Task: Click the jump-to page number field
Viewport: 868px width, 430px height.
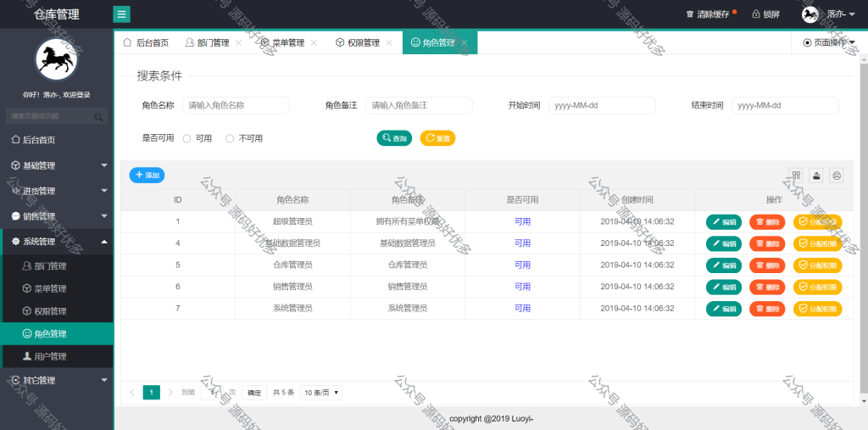Action: pyautogui.click(x=213, y=393)
